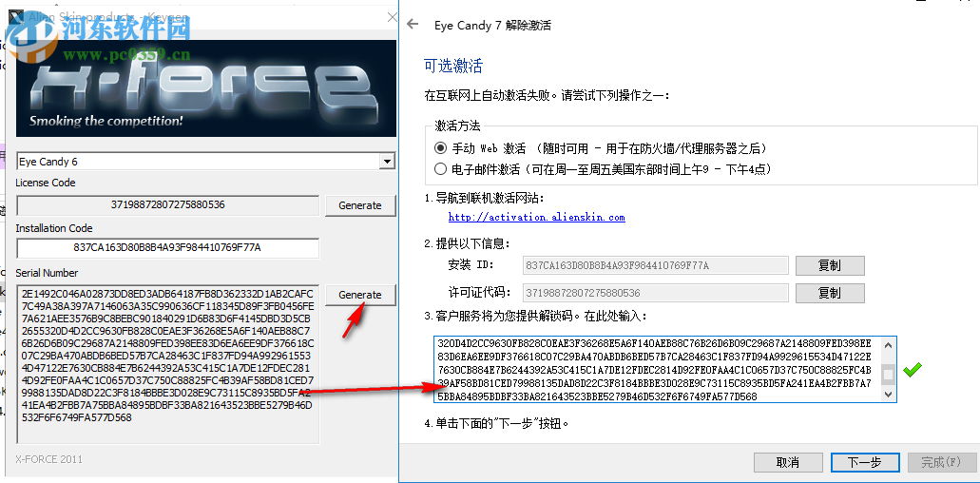Open the activation.alienskin.com link

click(536, 218)
